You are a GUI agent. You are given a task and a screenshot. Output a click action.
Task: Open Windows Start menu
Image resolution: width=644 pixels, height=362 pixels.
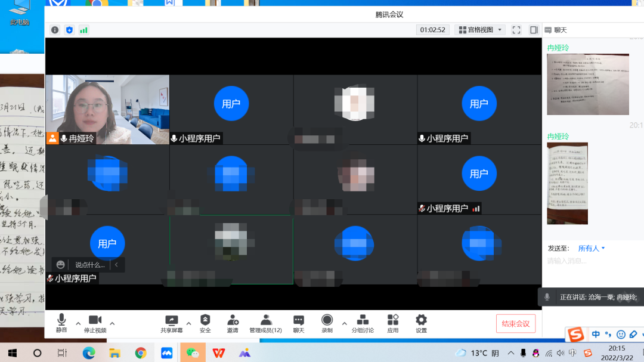(x=13, y=353)
